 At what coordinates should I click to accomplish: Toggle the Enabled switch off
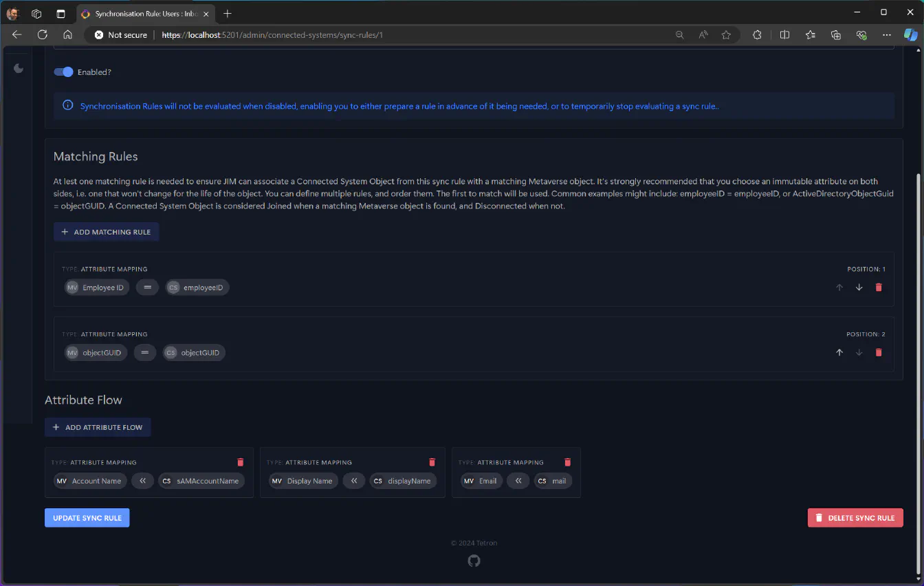[63, 72]
